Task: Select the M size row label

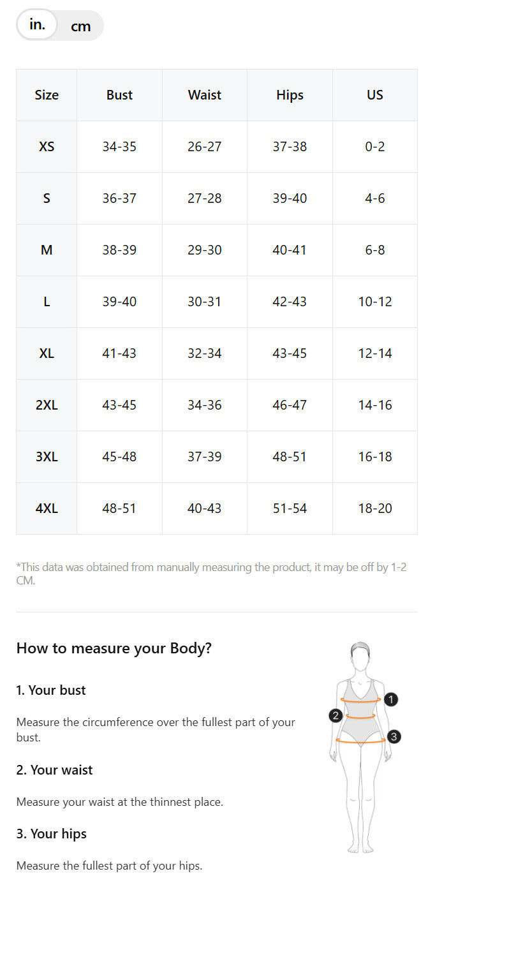Action: tap(47, 250)
